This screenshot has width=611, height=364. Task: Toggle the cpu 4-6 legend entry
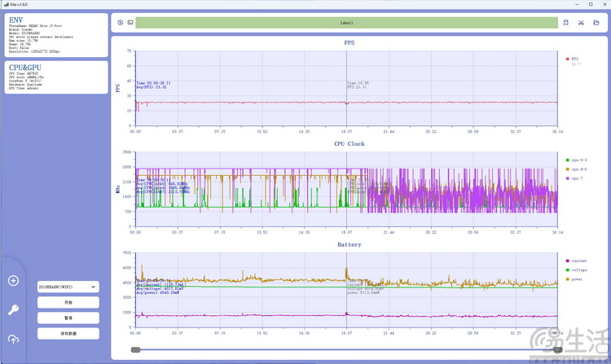(576, 169)
